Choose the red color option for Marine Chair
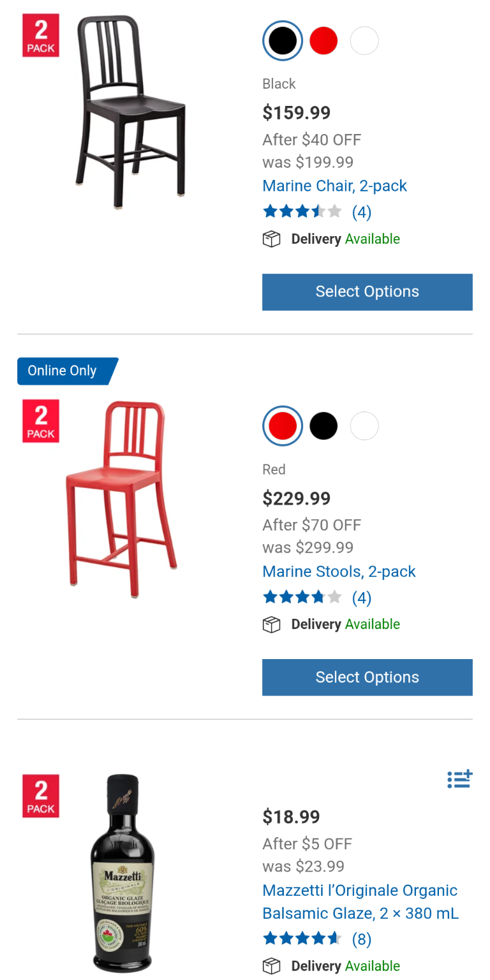Image resolution: width=490 pixels, height=980 pixels. (x=323, y=41)
